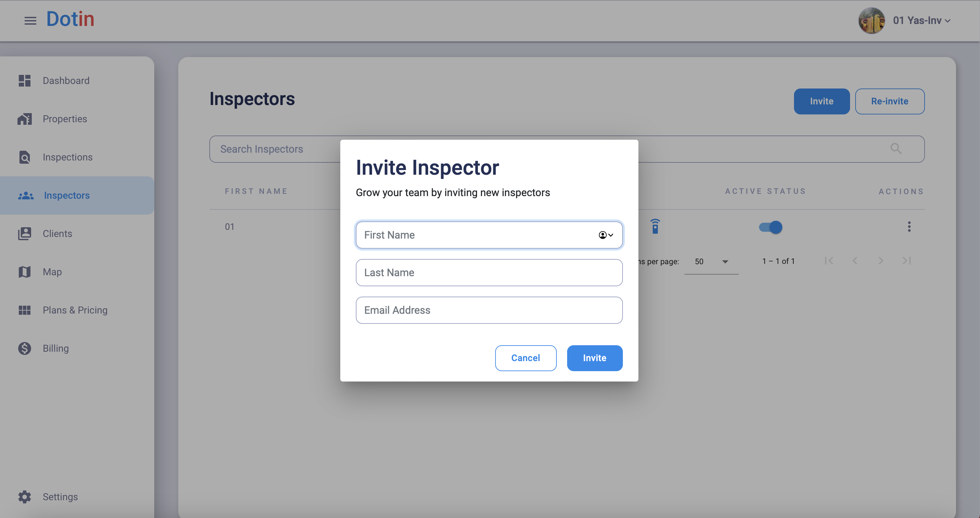Click the Inspectors people icon
This screenshot has height=518, width=980.
[x=26, y=196]
